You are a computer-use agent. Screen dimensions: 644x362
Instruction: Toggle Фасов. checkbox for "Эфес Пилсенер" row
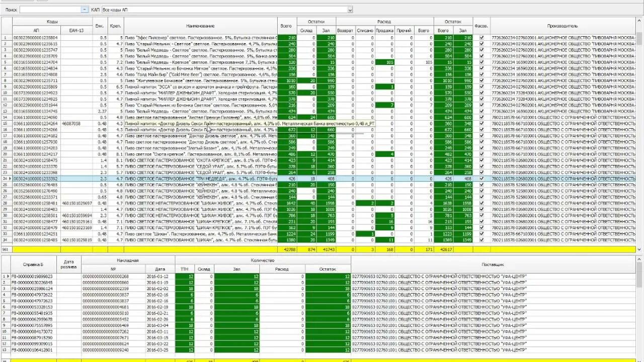[482, 38]
